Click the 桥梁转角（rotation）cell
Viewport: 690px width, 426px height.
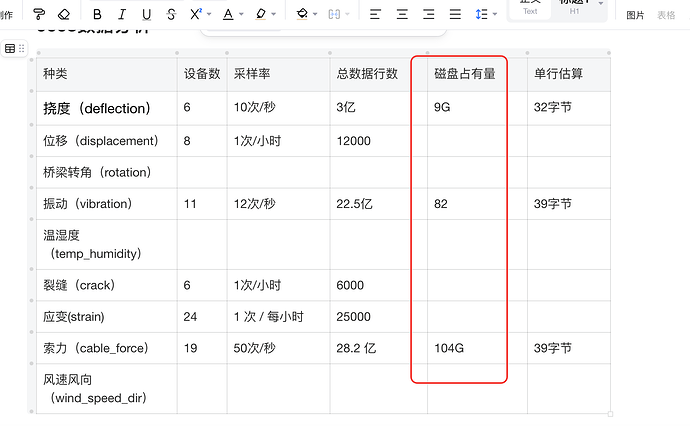pos(107,173)
